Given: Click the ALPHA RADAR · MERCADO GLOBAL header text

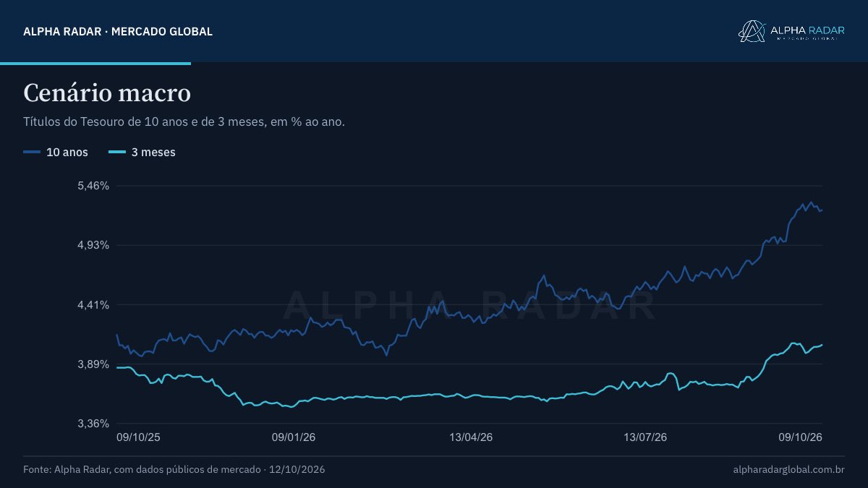Looking at the screenshot, I should (x=118, y=32).
